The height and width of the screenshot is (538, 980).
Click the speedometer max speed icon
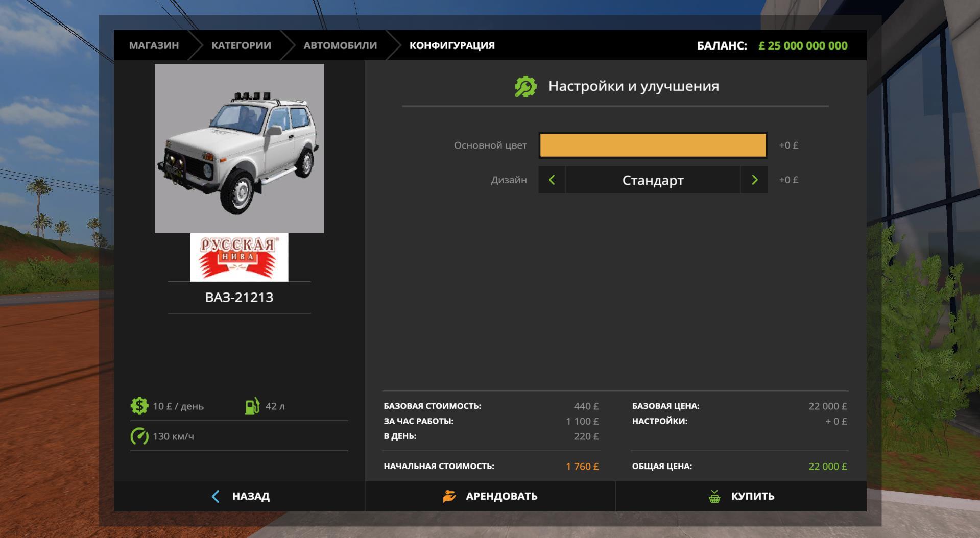coord(139,436)
